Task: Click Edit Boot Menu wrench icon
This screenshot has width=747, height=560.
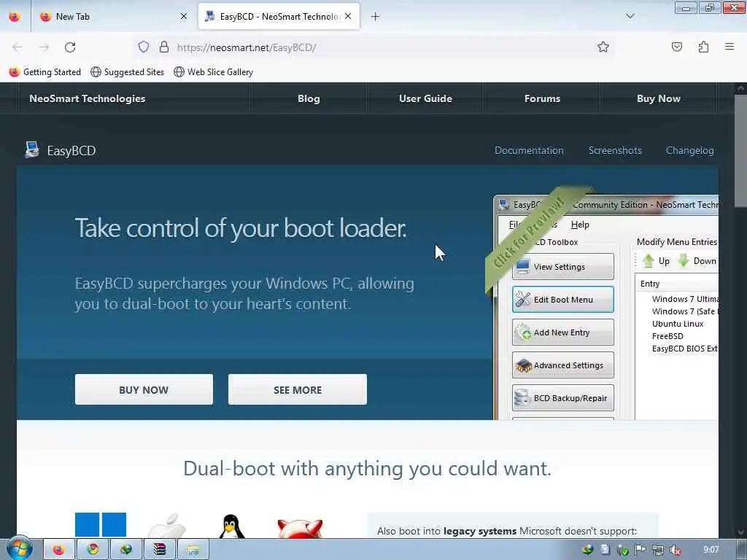Action: (523, 299)
